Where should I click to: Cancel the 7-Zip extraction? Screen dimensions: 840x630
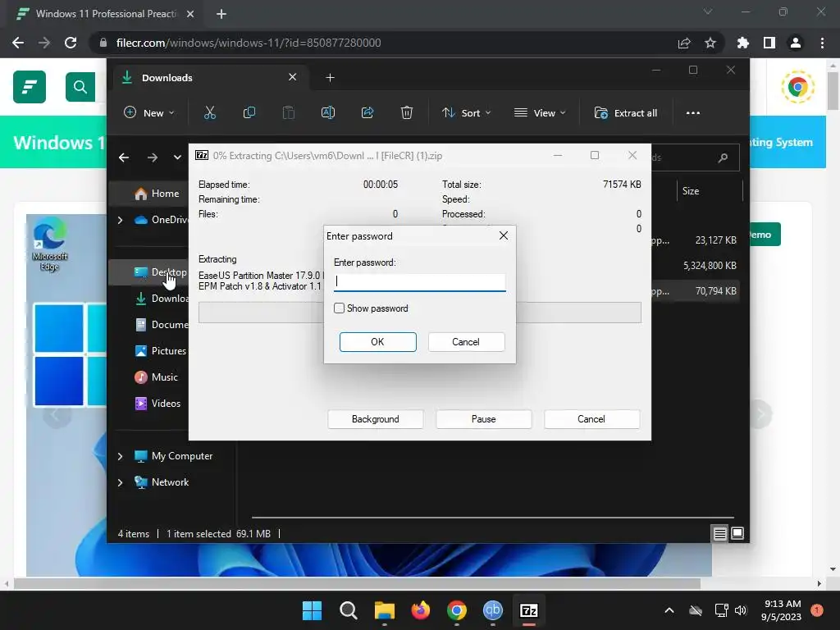point(591,419)
